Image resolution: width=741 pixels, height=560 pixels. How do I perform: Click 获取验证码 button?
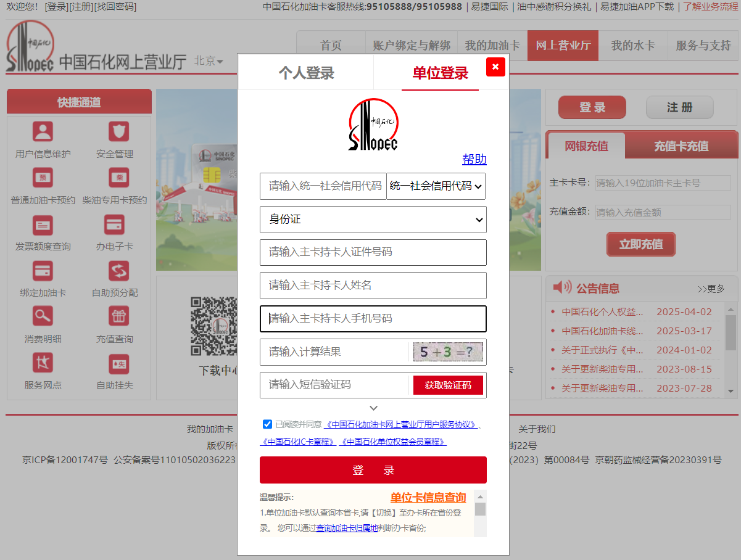[x=448, y=385]
